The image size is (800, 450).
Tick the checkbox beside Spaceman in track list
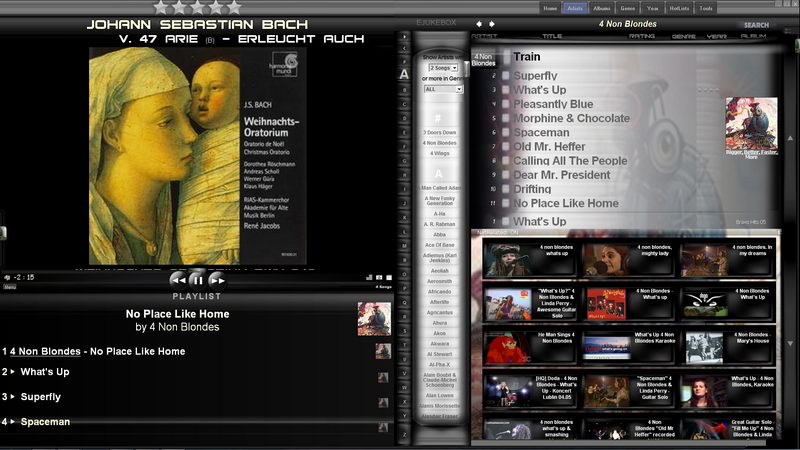(x=506, y=133)
